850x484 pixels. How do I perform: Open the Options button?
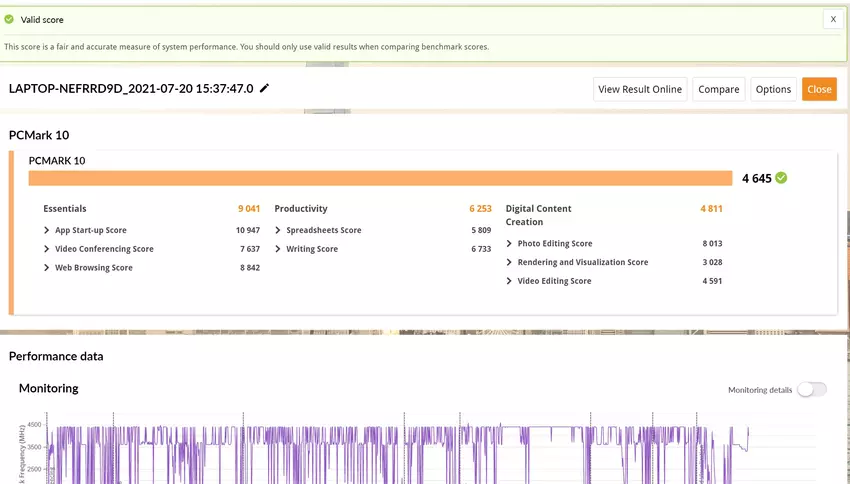773,89
